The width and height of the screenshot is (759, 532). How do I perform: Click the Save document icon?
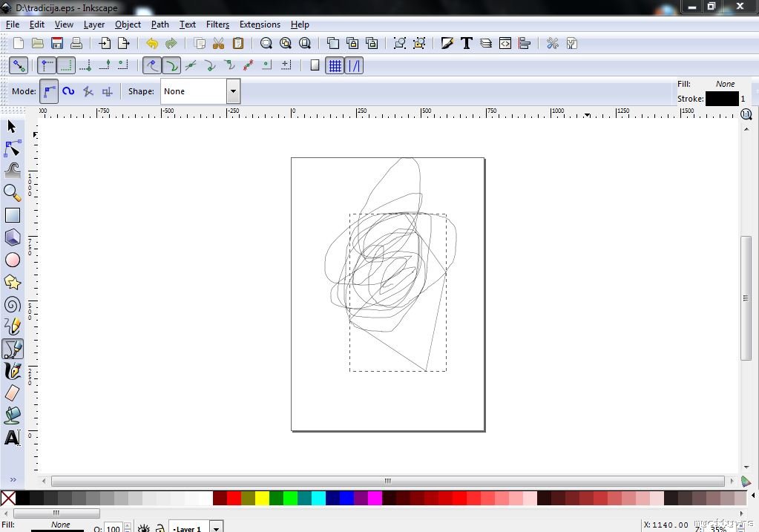57,43
